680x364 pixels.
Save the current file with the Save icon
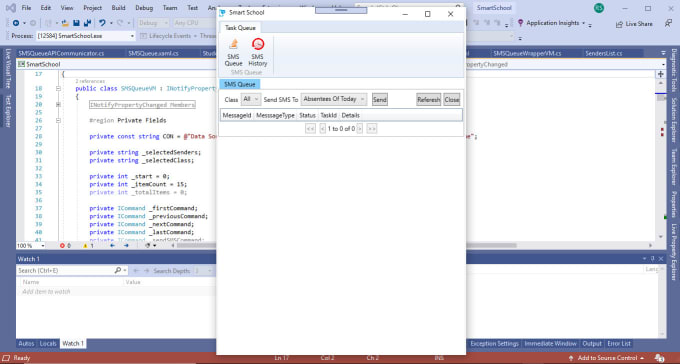76,23
